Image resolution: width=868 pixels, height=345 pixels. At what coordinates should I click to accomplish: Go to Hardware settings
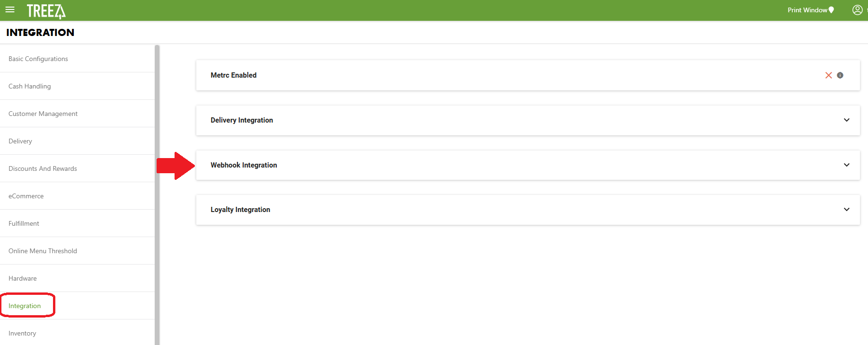[x=23, y=278]
